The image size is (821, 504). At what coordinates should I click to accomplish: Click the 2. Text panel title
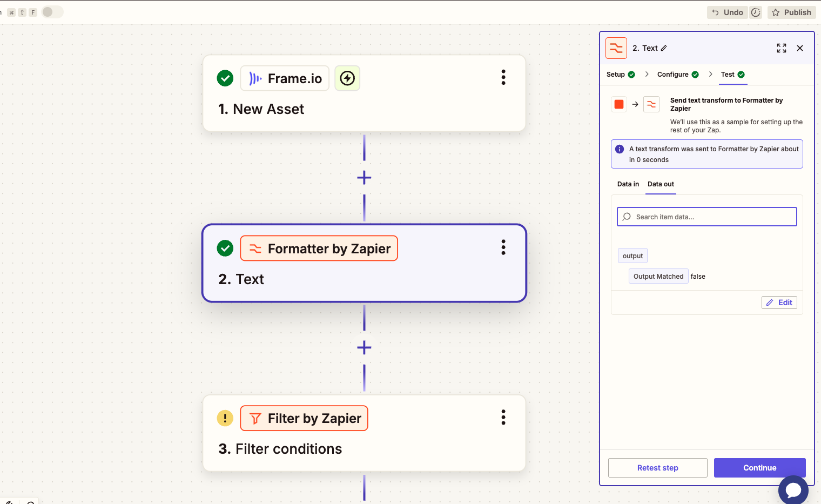coord(645,48)
